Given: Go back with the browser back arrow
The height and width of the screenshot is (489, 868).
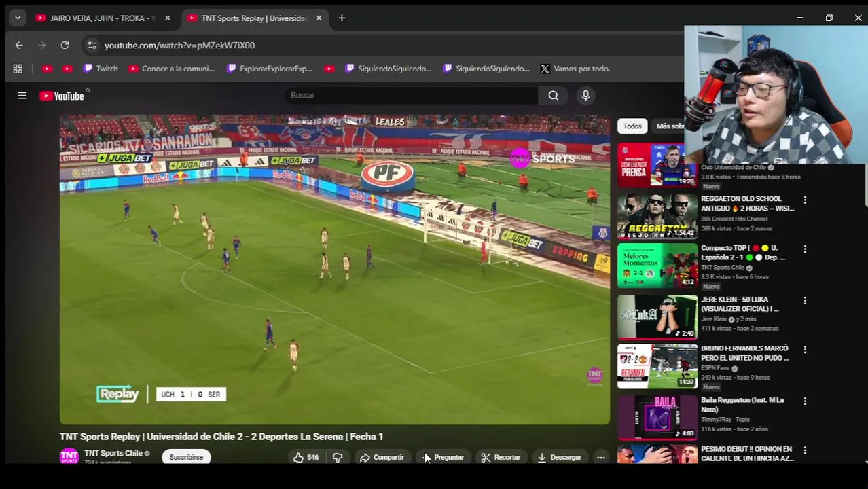Looking at the screenshot, I should (x=19, y=45).
